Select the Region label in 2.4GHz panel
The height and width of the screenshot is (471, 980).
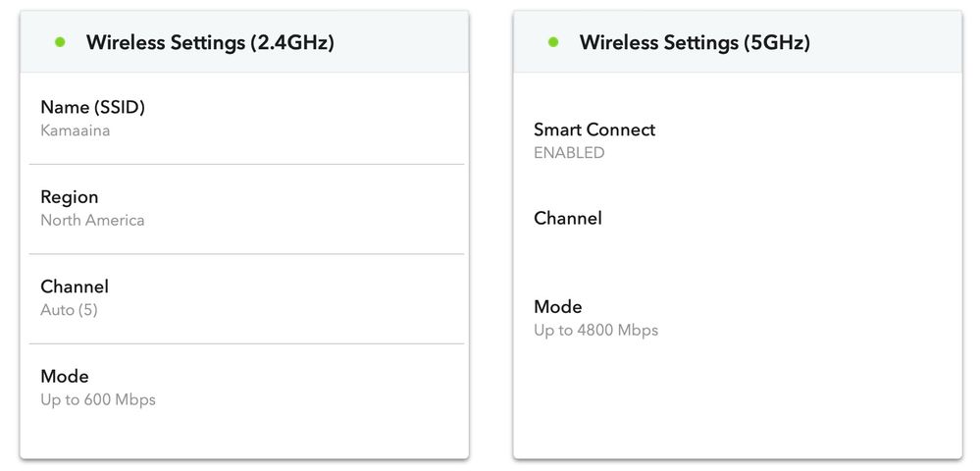tap(70, 197)
